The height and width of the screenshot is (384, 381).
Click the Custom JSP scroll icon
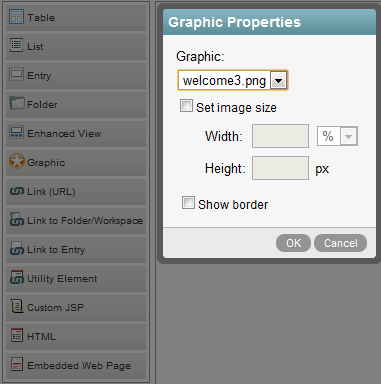(x=17, y=306)
